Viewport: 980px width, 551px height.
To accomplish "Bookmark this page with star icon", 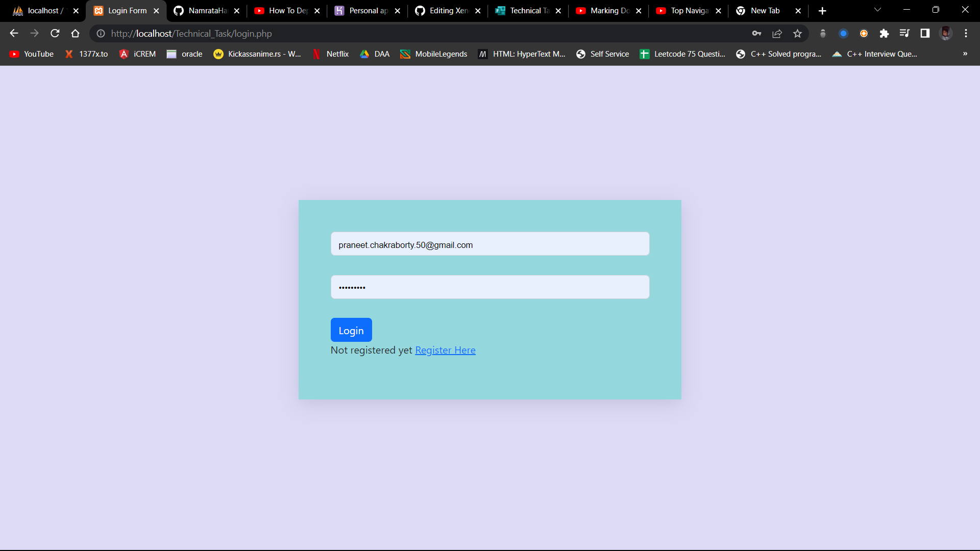I will point(797,34).
